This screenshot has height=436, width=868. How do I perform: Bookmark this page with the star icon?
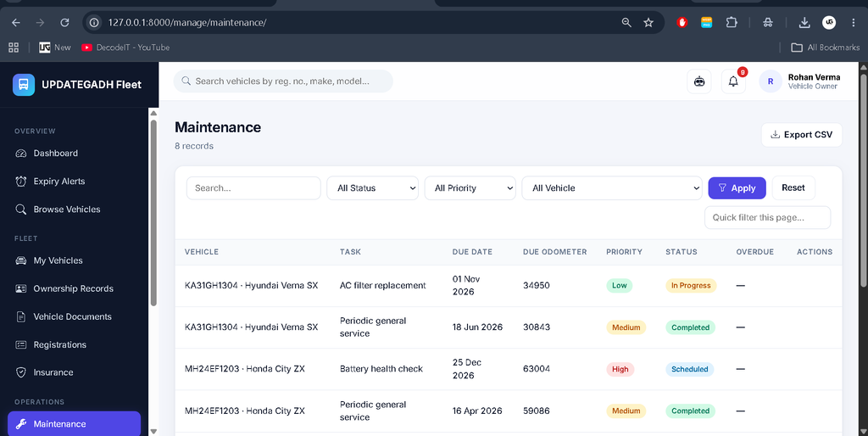[x=648, y=23]
